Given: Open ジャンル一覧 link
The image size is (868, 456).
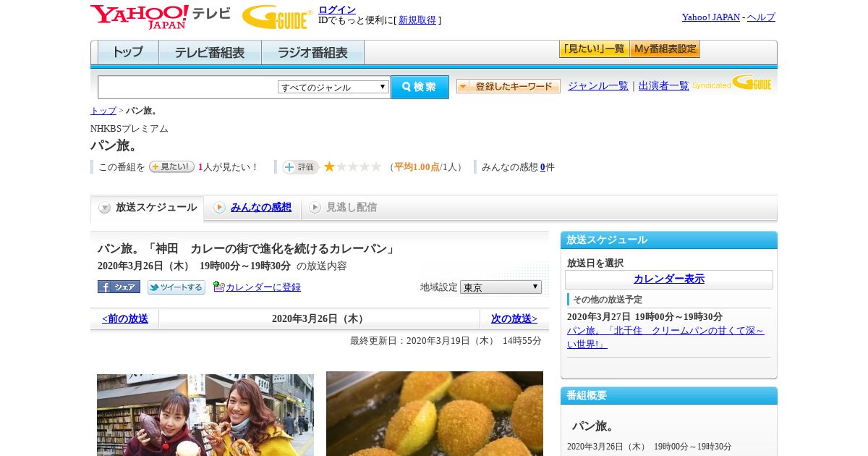Looking at the screenshot, I should click(598, 85).
